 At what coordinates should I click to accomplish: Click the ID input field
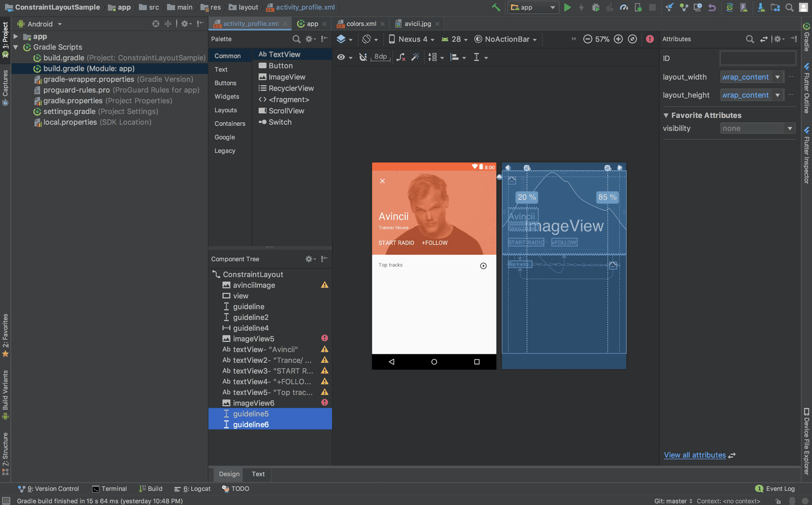click(x=757, y=58)
